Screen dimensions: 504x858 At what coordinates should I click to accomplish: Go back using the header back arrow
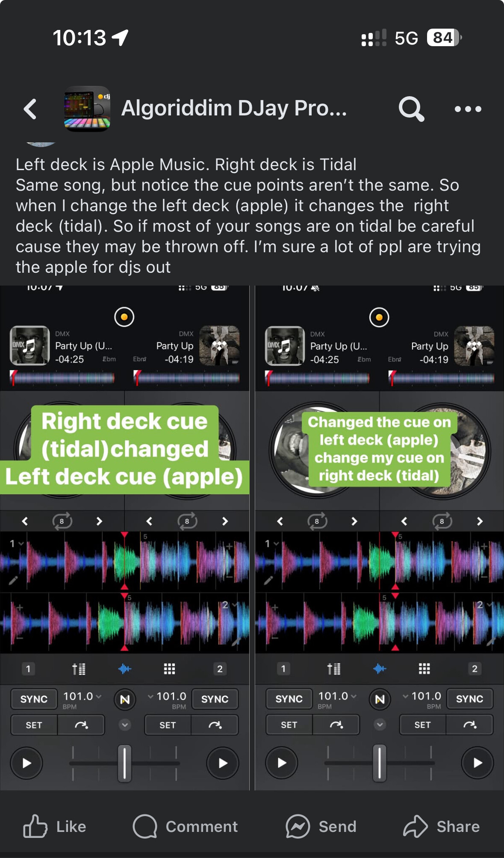[x=30, y=109]
